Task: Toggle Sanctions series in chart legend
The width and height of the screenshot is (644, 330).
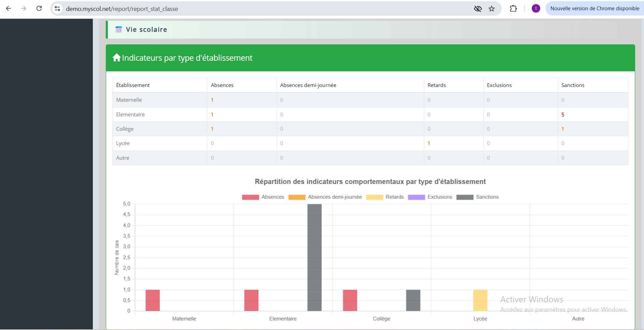Action: click(477, 197)
